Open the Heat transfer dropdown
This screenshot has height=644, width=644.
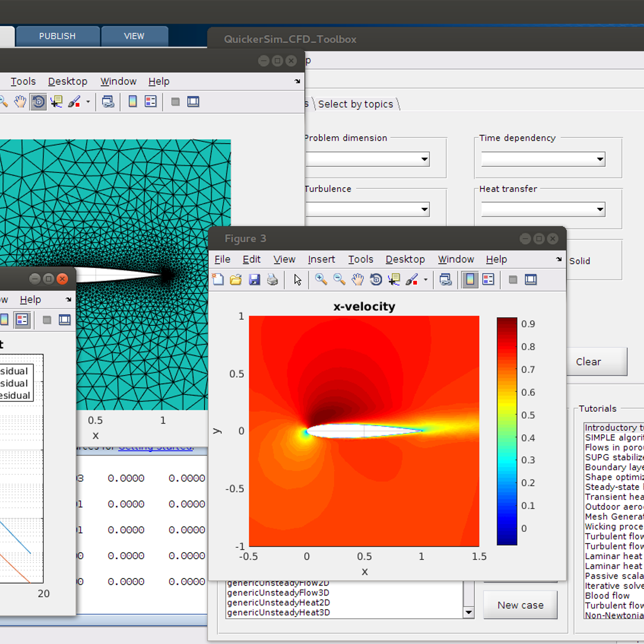pyautogui.click(x=600, y=209)
